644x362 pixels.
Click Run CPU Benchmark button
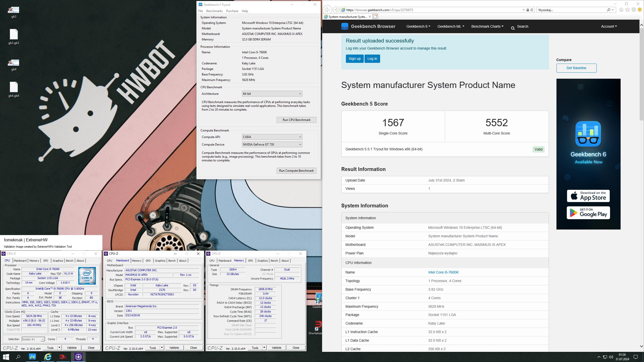point(296,120)
